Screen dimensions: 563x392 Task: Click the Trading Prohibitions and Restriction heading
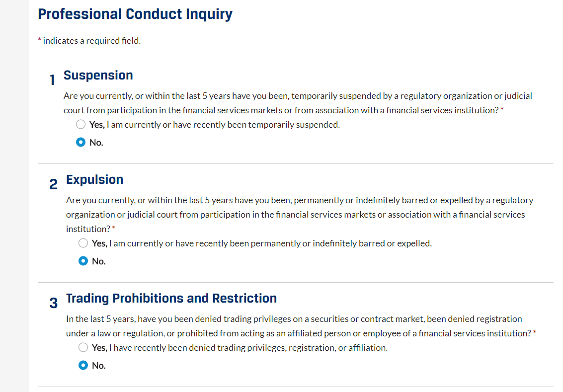click(171, 298)
